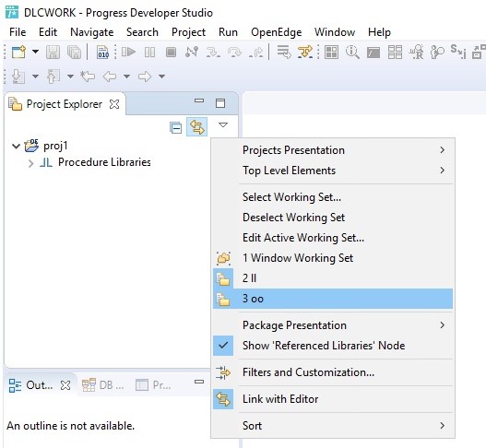Click the console terminal toolbar icon
486x448 pixels.
tap(373, 53)
